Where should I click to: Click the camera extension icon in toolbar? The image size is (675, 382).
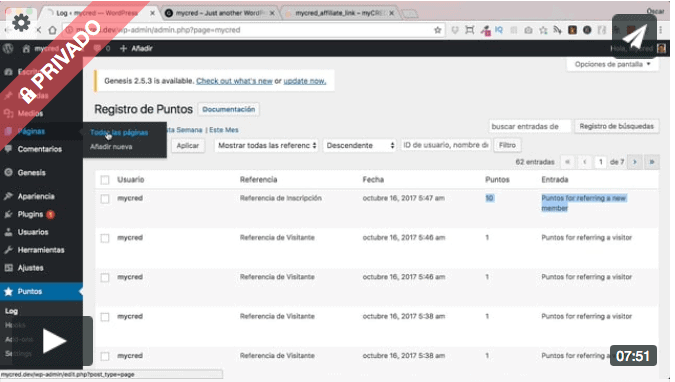click(x=528, y=30)
